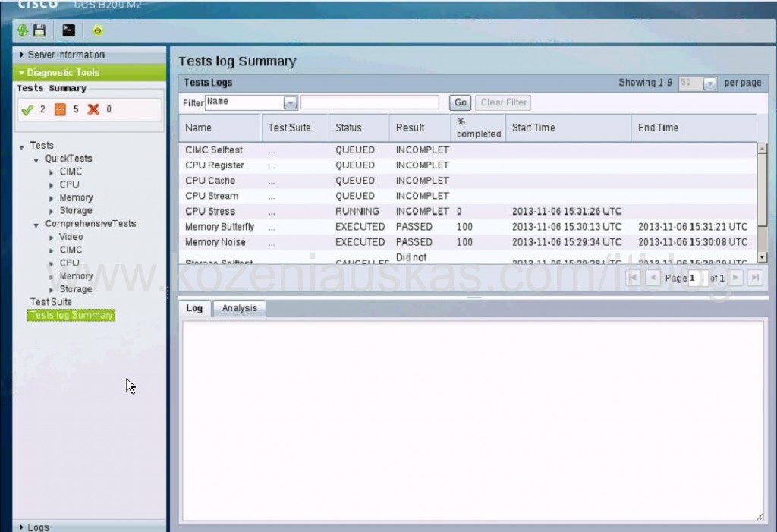Open the Filter Name dropdown

point(291,102)
